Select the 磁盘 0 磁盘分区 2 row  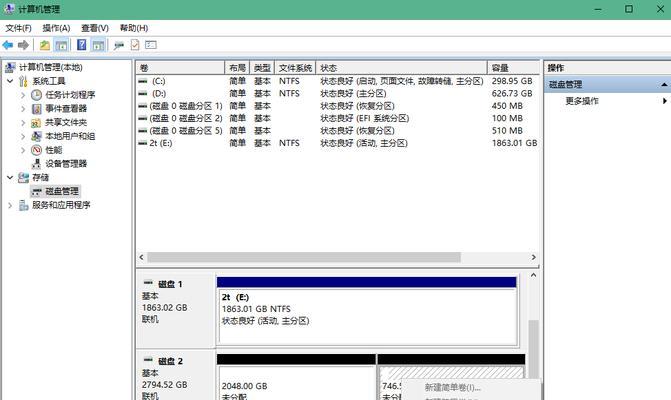337,118
